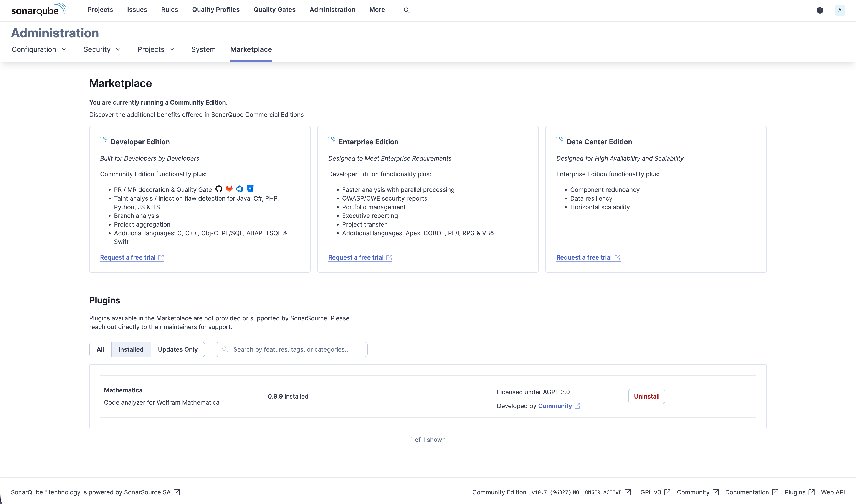Switch to the System tab
The width and height of the screenshot is (856, 504).
point(203,49)
